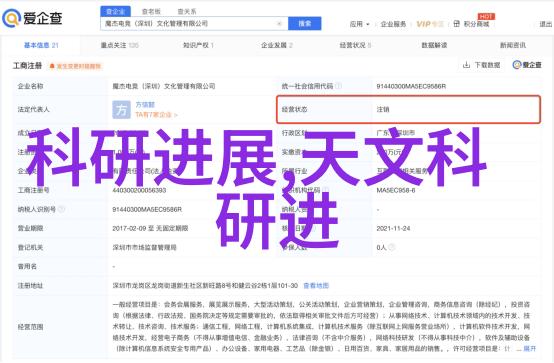
Task: Click the company name value in the table
Action: [164, 86]
